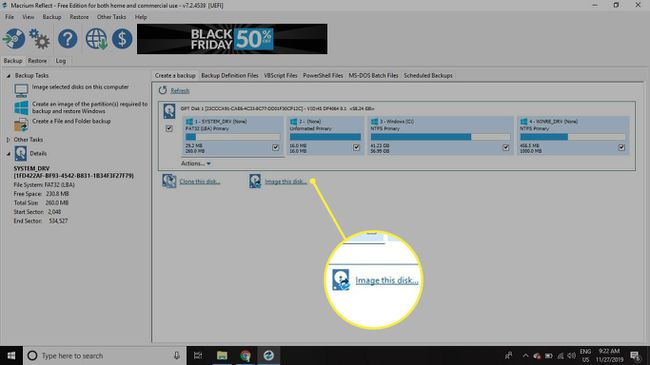Click the dollar sign purchase icon
Viewport: 650px width, 365px height.
(122, 39)
